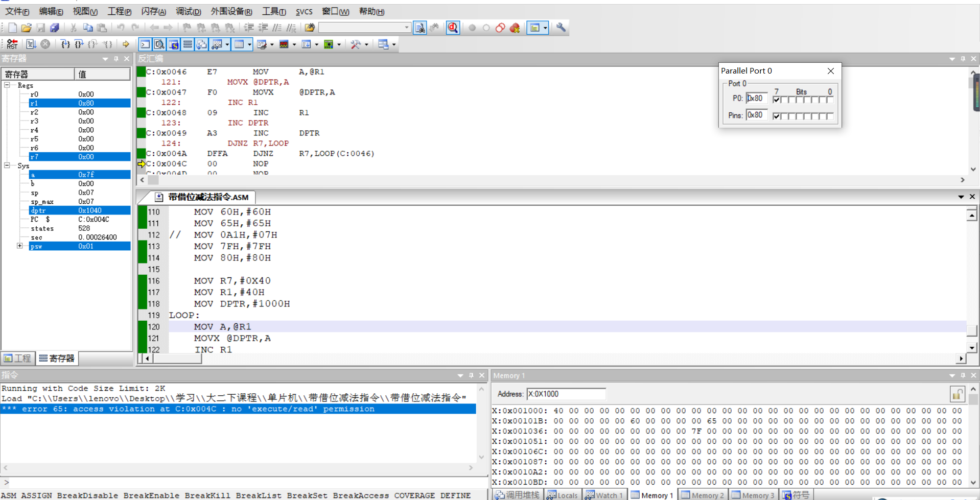980x500 pixels.
Task: Click the disassembly scroll-down arrow
Action: (973, 169)
